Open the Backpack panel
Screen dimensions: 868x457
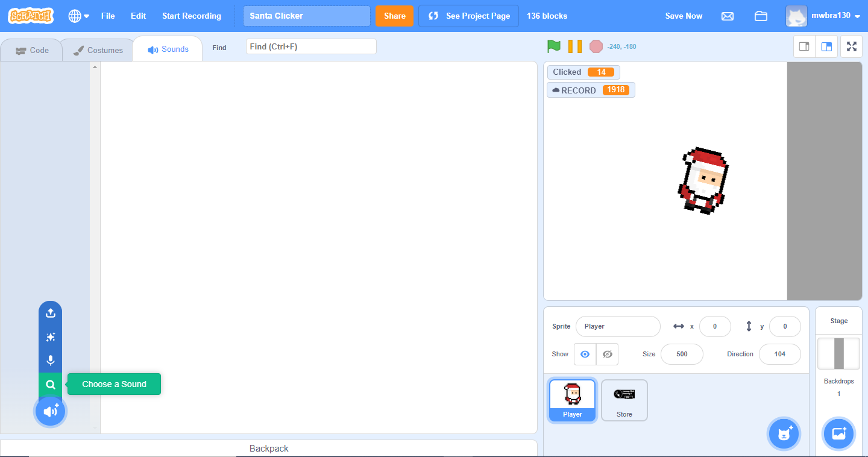click(269, 449)
